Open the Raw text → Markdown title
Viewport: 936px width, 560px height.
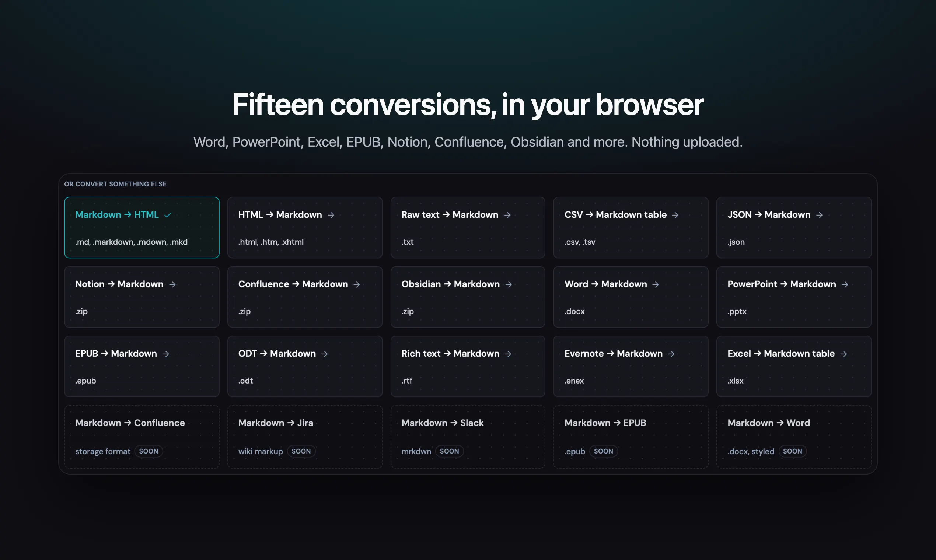pyautogui.click(x=450, y=214)
